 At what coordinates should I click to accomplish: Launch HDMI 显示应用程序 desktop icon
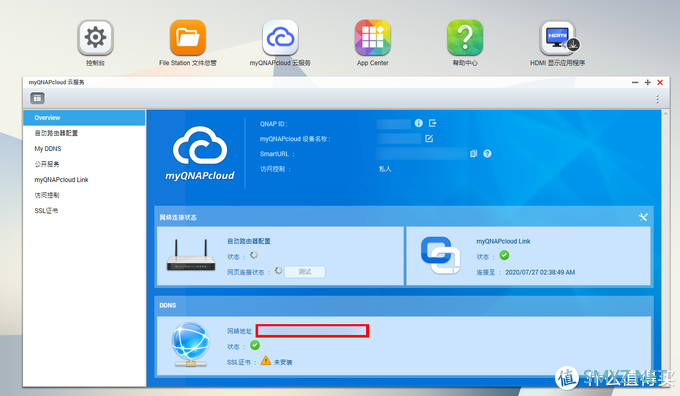[x=558, y=38]
